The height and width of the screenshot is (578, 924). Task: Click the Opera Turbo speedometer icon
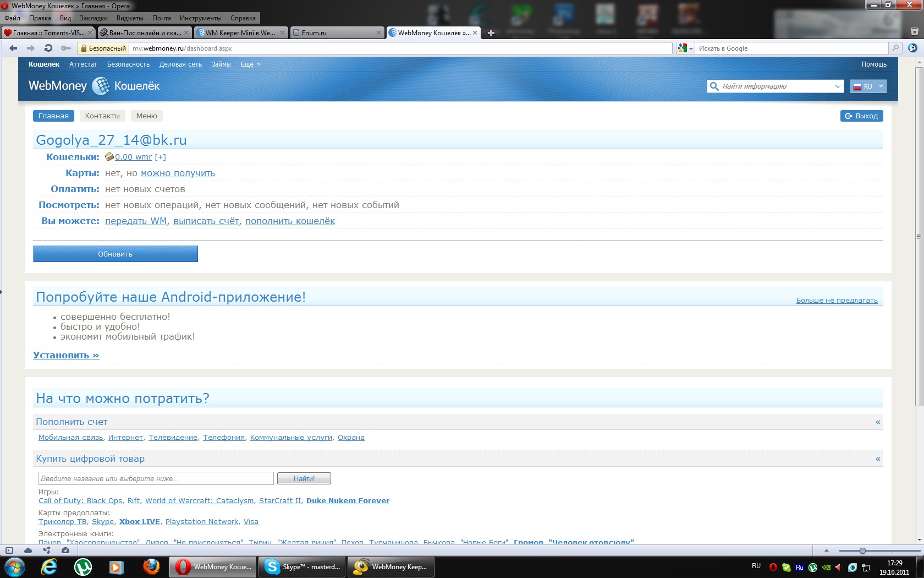click(65, 550)
